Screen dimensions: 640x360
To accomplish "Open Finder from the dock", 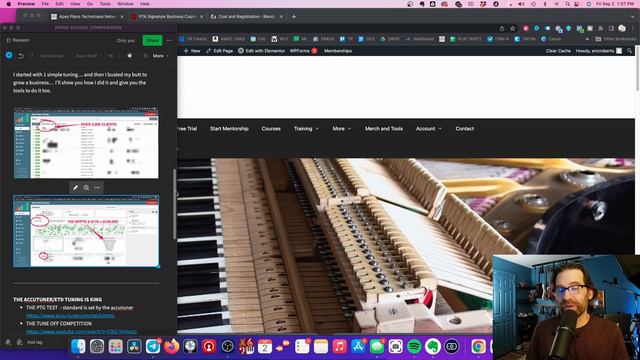I will click(x=78, y=347).
